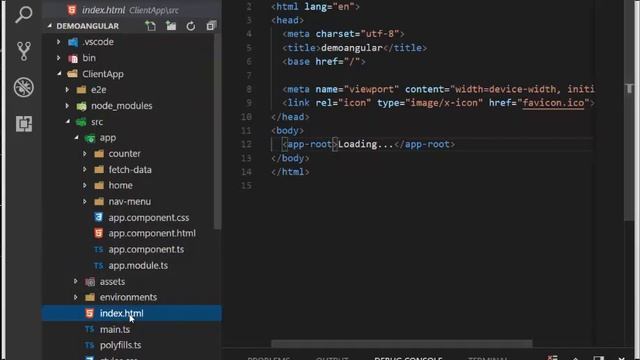Expand the assets folder arrow

click(76, 281)
